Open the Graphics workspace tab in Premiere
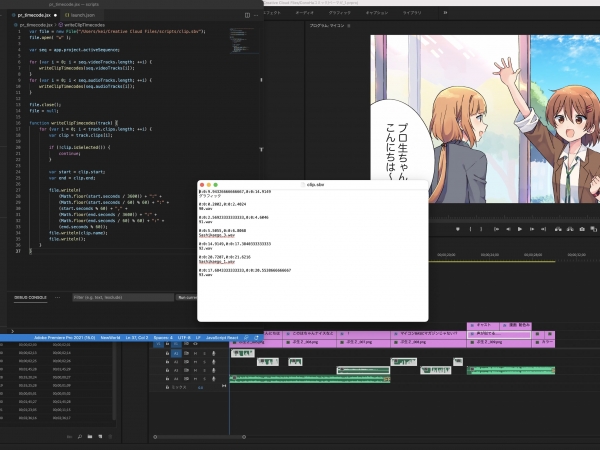600x450 pixels. [339, 13]
